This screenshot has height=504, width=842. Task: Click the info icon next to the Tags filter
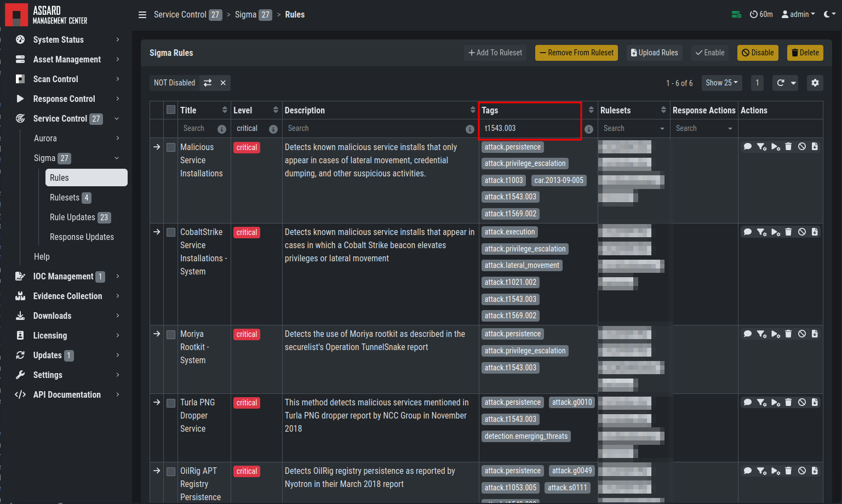coord(589,129)
